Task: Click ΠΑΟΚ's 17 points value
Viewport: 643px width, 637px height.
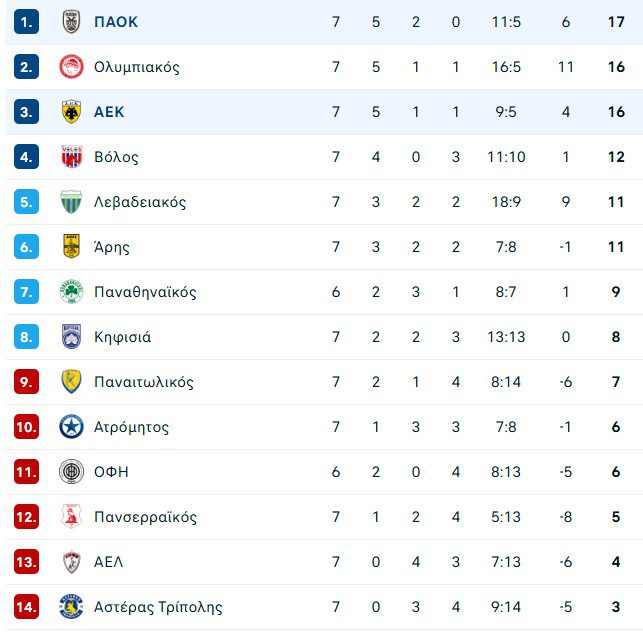Action: (x=616, y=22)
